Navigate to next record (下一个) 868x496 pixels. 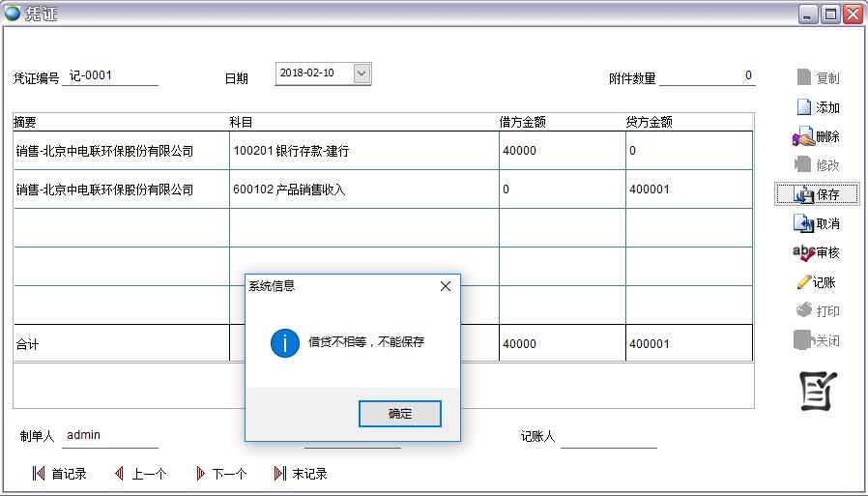pyautogui.click(x=220, y=474)
